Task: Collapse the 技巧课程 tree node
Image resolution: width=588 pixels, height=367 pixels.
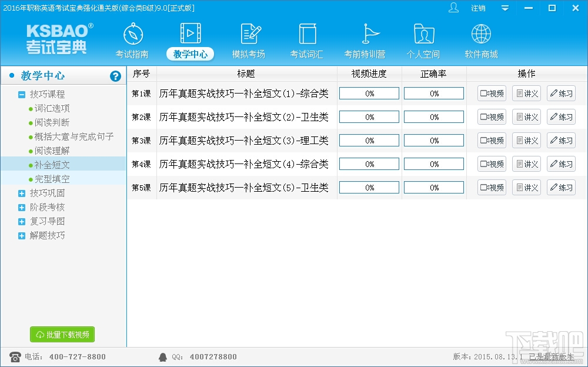Action: (x=22, y=95)
